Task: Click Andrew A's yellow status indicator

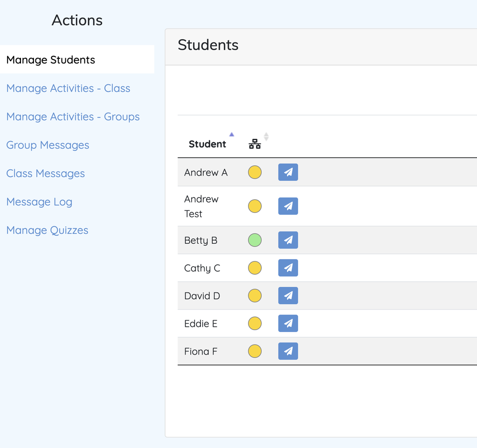Action: pyautogui.click(x=255, y=172)
